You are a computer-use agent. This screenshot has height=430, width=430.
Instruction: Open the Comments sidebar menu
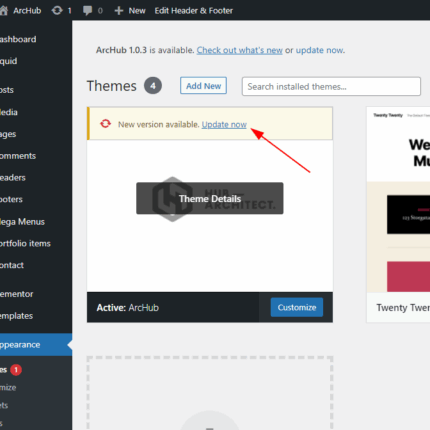18,156
